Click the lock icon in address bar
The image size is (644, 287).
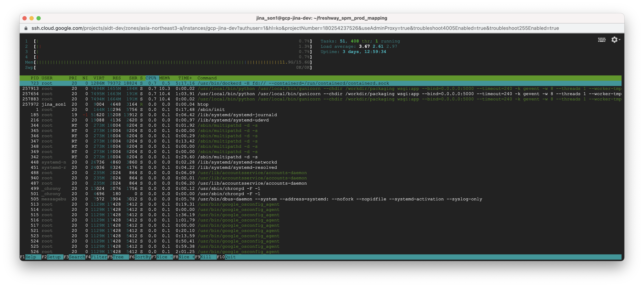(x=26, y=28)
